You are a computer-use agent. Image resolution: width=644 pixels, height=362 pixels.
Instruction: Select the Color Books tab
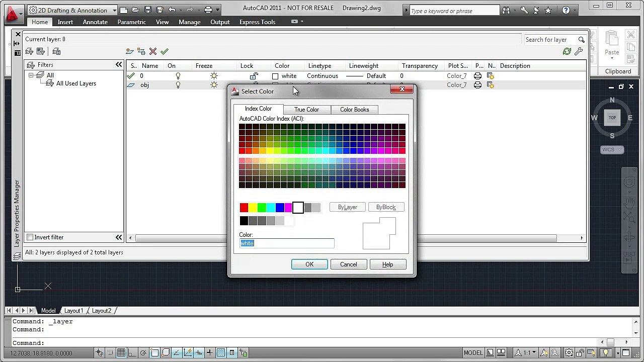coord(354,110)
